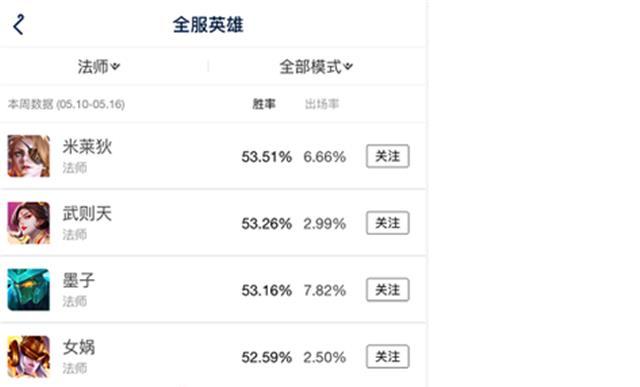Click the 全服英雄 page title
640x387 pixels.
208,25
